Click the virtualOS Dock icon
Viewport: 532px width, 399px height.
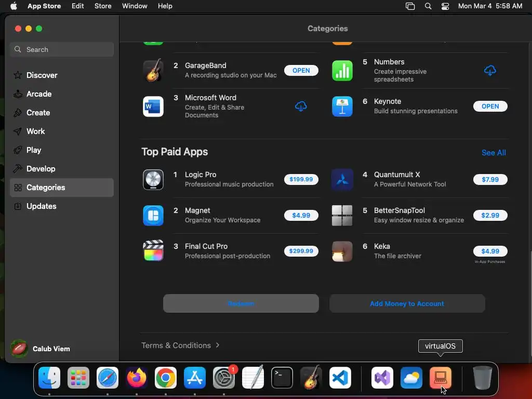click(441, 378)
